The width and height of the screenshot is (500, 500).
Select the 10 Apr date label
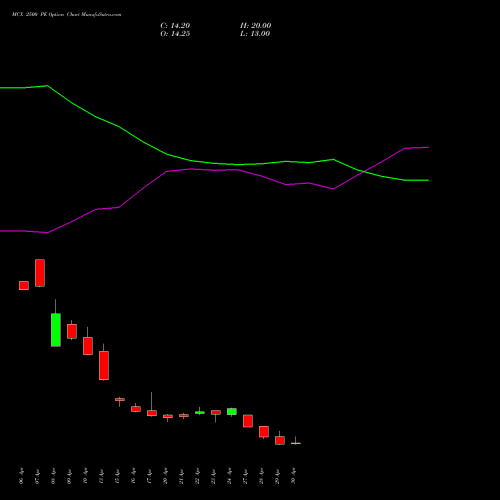(x=85, y=476)
